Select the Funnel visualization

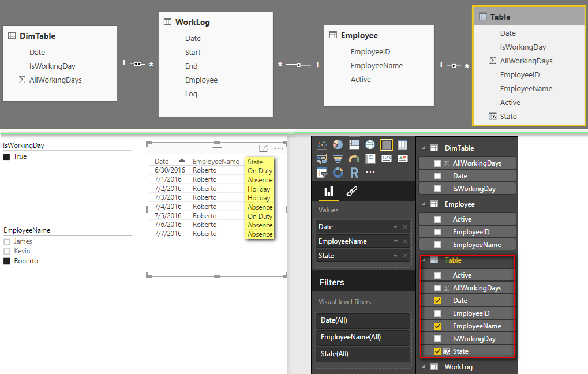tap(338, 159)
